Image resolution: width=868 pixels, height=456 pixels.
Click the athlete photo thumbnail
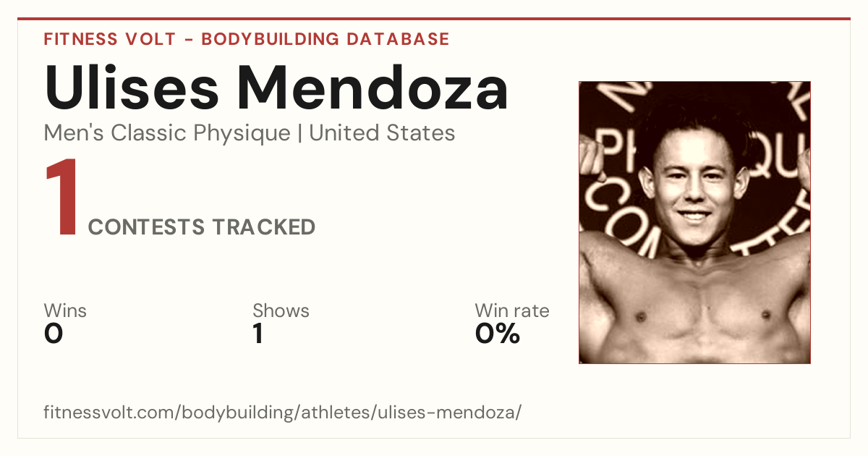pos(694,222)
